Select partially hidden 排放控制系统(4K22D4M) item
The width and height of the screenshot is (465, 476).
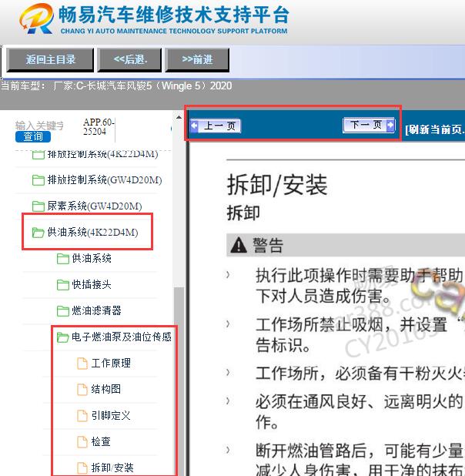click(102, 154)
